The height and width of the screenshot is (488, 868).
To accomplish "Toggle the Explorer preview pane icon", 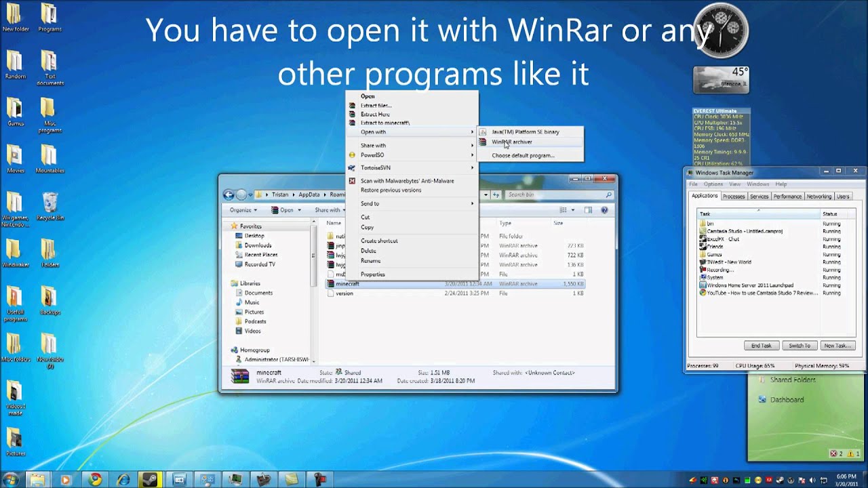I will (x=588, y=210).
